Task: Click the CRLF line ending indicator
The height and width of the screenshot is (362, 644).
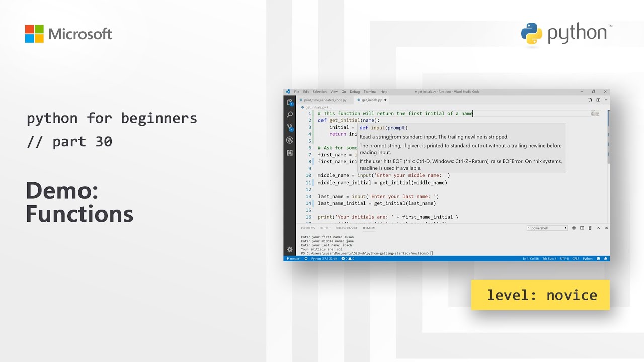Action: [x=576, y=259]
